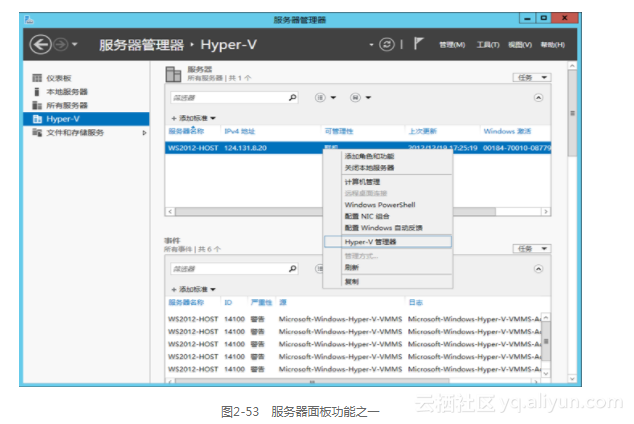Screen dimensions: 634x424
Task: Select the WS2012-HOST server row
Action: 358,148
